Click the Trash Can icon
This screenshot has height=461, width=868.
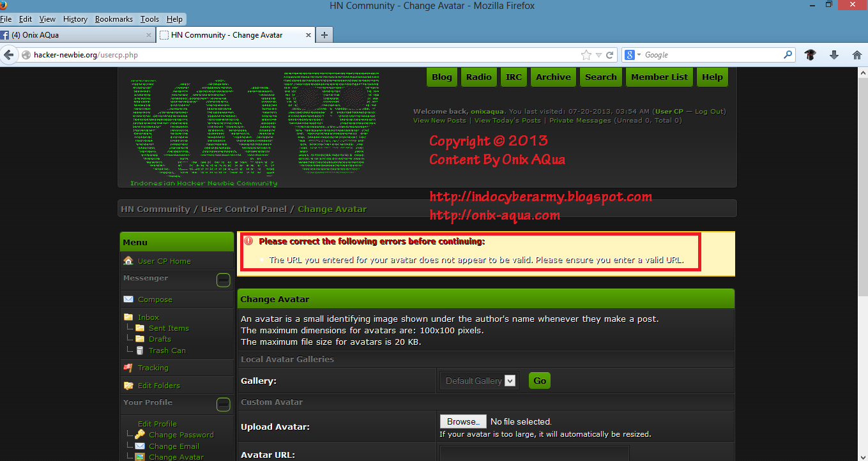click(140, 350)
